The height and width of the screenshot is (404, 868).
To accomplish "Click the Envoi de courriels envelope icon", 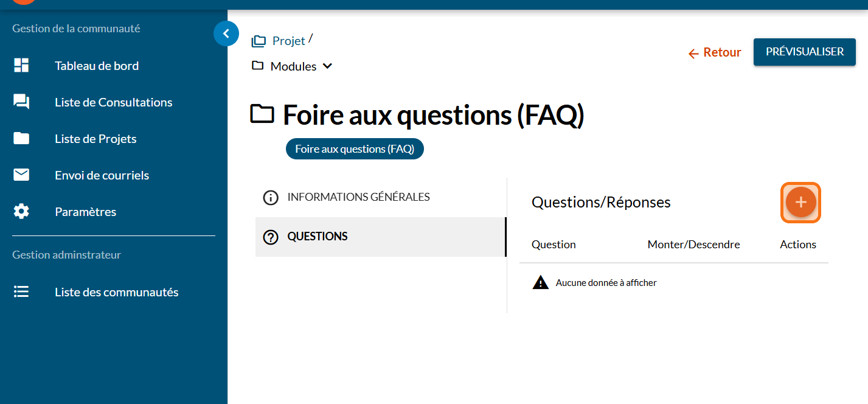I will [x=21, y=175].
